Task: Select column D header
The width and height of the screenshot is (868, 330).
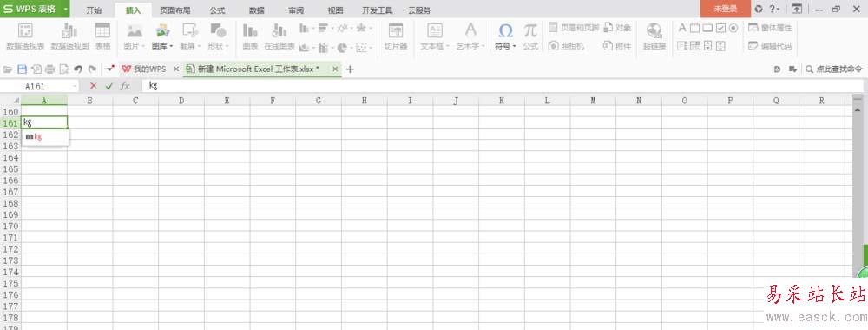Action: coord(181,100)
